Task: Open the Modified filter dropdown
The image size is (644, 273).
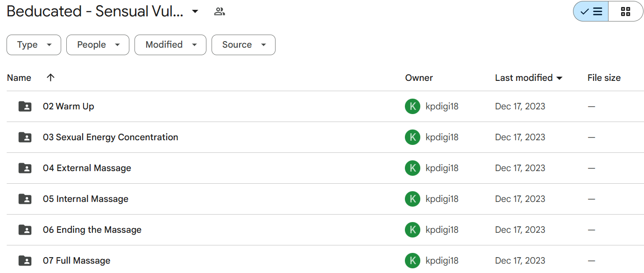Action: pyautogui.click(x=170, y=45)
